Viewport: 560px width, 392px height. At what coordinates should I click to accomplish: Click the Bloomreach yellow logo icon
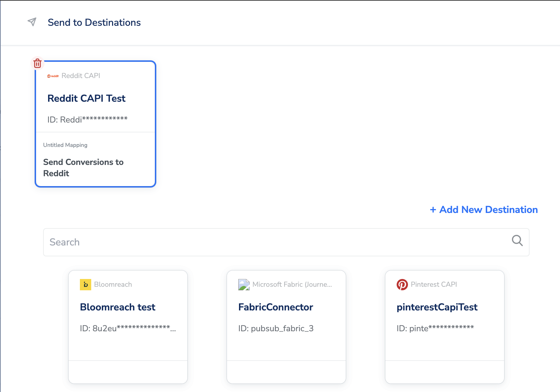pos(86,285)
